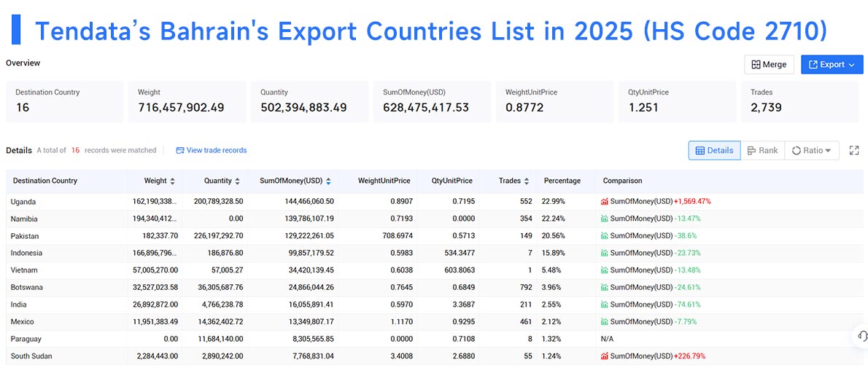Click Botswana comparison trend chart icon

(x=605, y=287)
